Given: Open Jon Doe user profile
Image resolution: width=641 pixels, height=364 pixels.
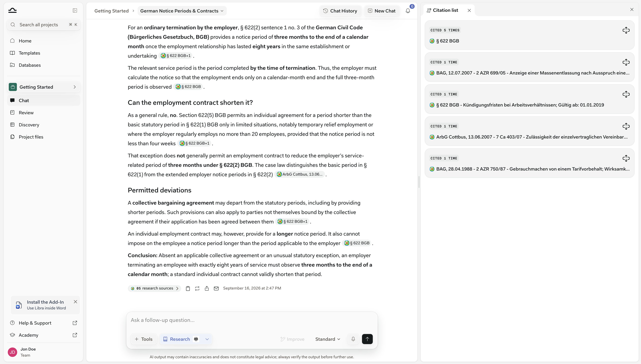Looking at the screenshot, I should [x=44, y=352].
